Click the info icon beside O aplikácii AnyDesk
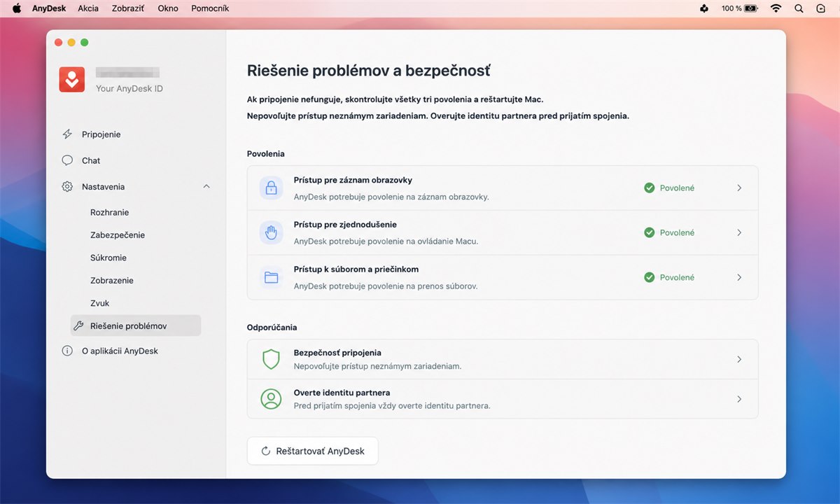This screenshot has width=840, height=504. [67, 351]
